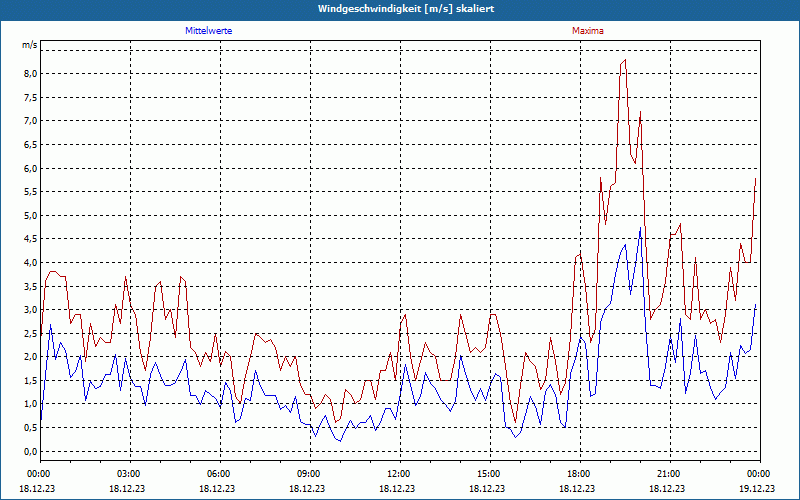Click the 03:00 time label

click(131, 474)
